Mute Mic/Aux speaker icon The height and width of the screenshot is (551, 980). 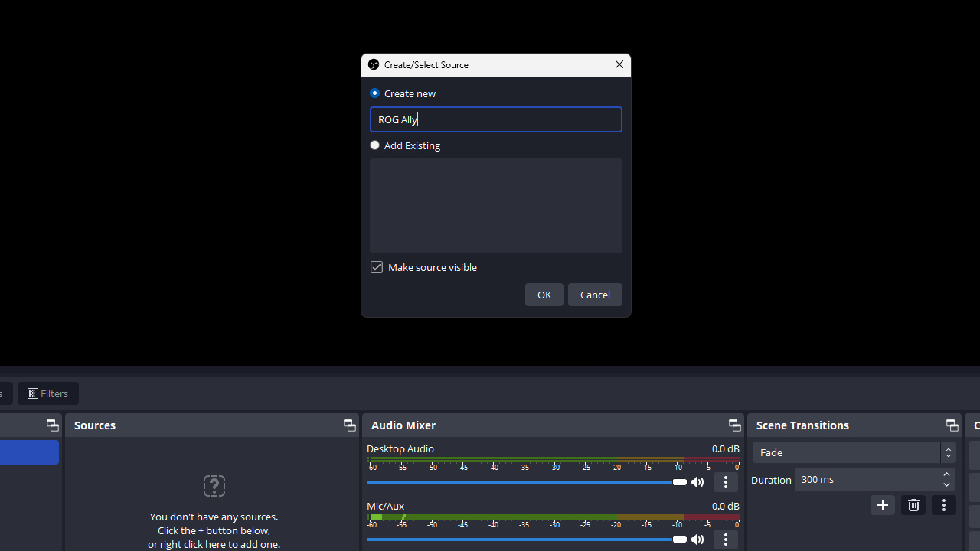(x=697, y=540)
